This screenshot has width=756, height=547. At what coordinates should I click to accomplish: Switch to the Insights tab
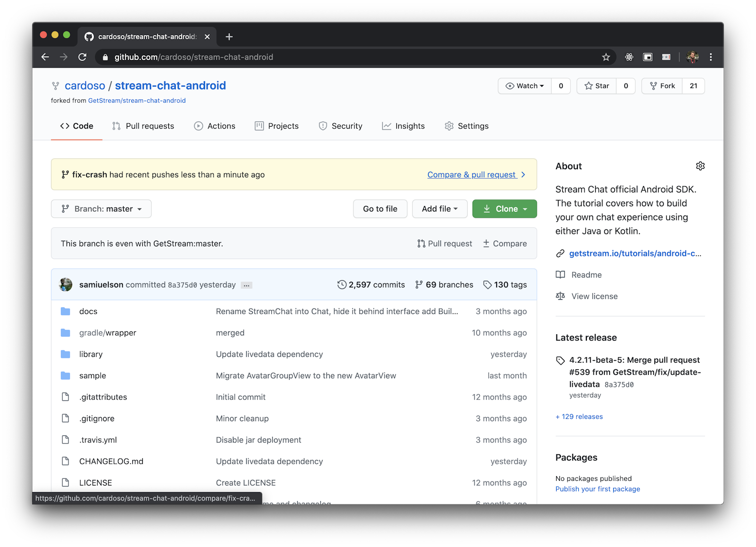coord(404,126)
